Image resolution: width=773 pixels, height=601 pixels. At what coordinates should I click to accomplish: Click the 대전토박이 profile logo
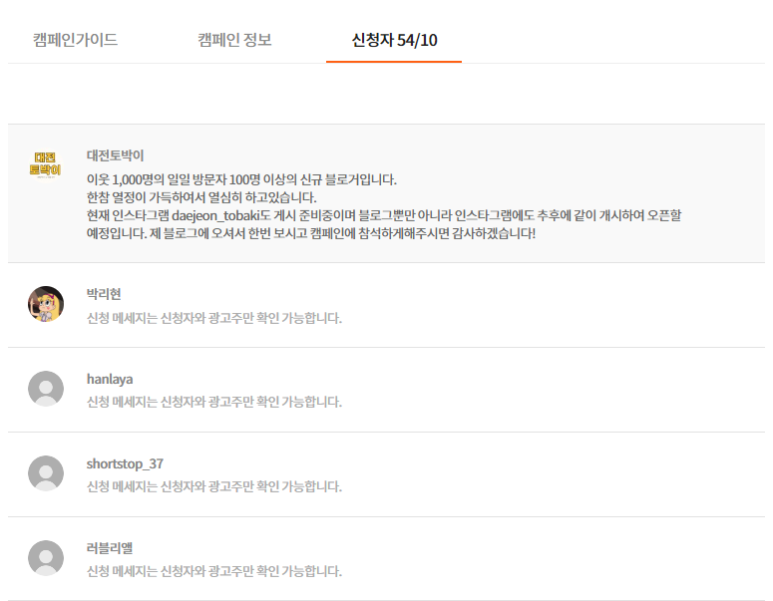pos(45,165)
